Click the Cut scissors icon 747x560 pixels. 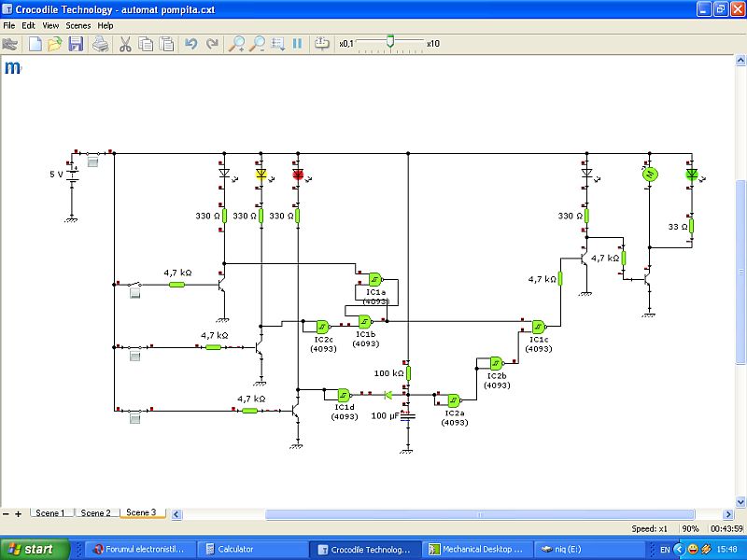click(125, 44)
